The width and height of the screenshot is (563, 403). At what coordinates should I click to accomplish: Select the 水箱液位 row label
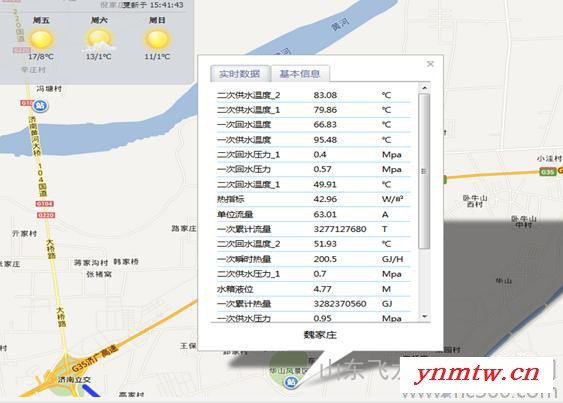click(x=235, y=289)
